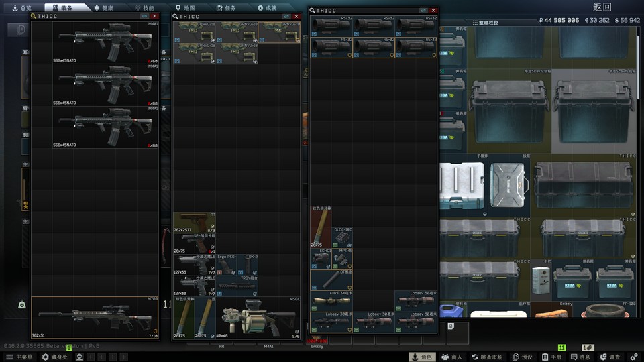Open the 主菜单 main menu
The width and height of the screenshot is (644, 362).
click(19, 357)
